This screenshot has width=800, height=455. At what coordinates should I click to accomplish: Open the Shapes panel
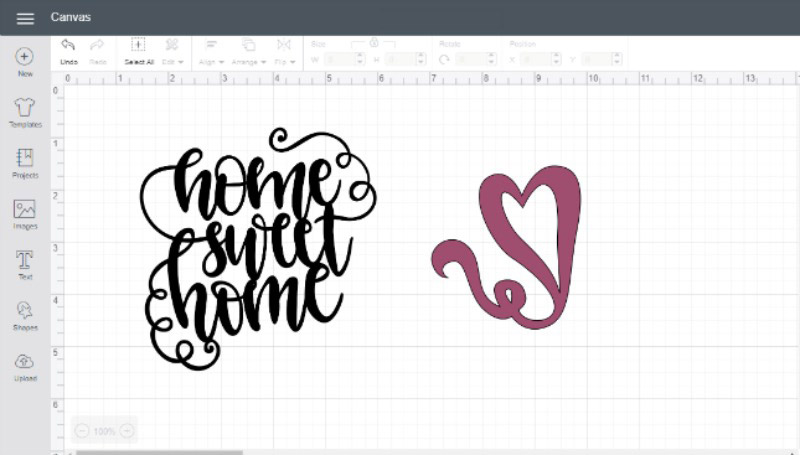(25, 316)
